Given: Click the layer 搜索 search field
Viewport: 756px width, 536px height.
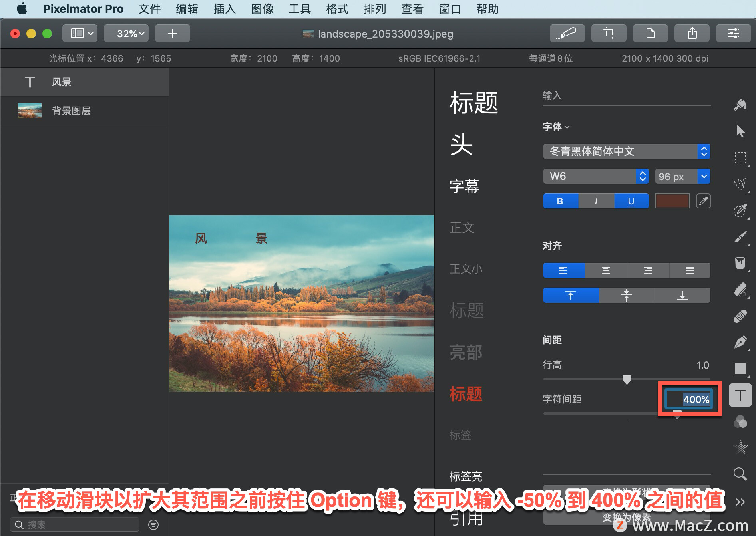Looking at the screenshot, I should tap(75, 524).
